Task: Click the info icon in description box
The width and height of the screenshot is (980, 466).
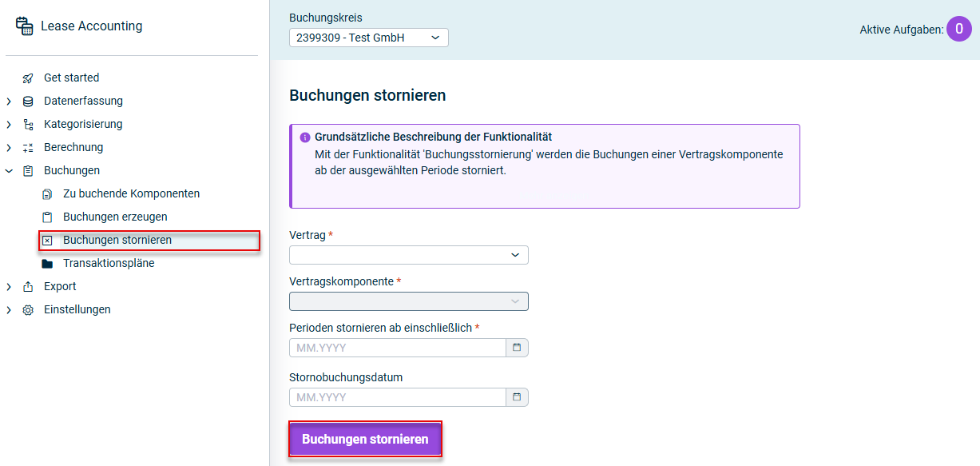Action: [x=304, y=137]
